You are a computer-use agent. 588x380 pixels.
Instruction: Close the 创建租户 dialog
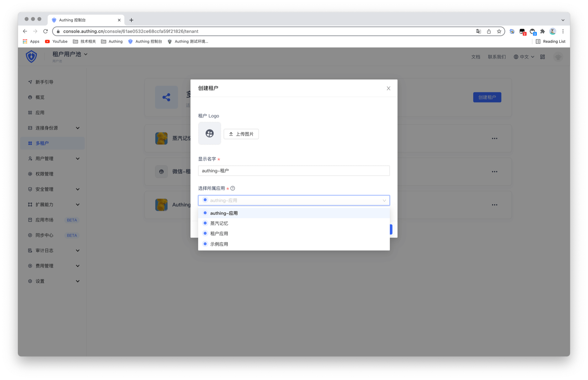click(388, 88)
